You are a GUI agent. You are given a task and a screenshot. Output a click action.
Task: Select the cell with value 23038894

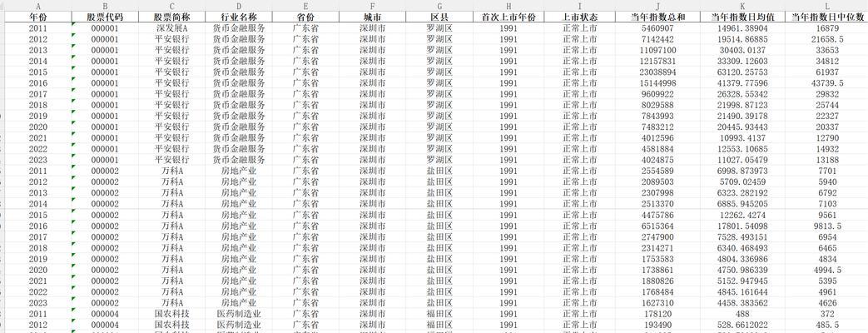(x=657, y=72)
